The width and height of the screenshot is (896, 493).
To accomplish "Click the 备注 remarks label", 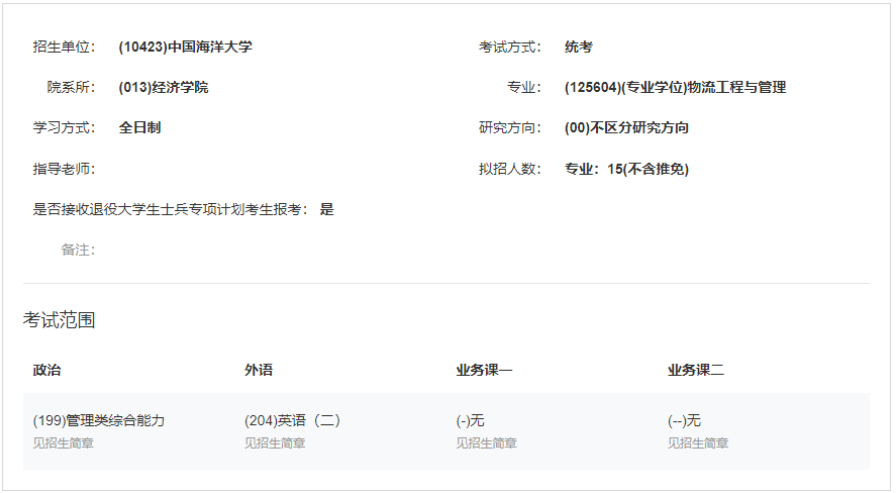I will click(78, 250).
